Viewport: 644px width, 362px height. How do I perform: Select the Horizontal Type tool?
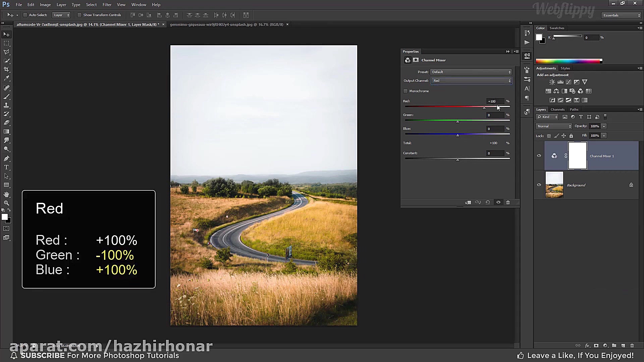point(6,167)
